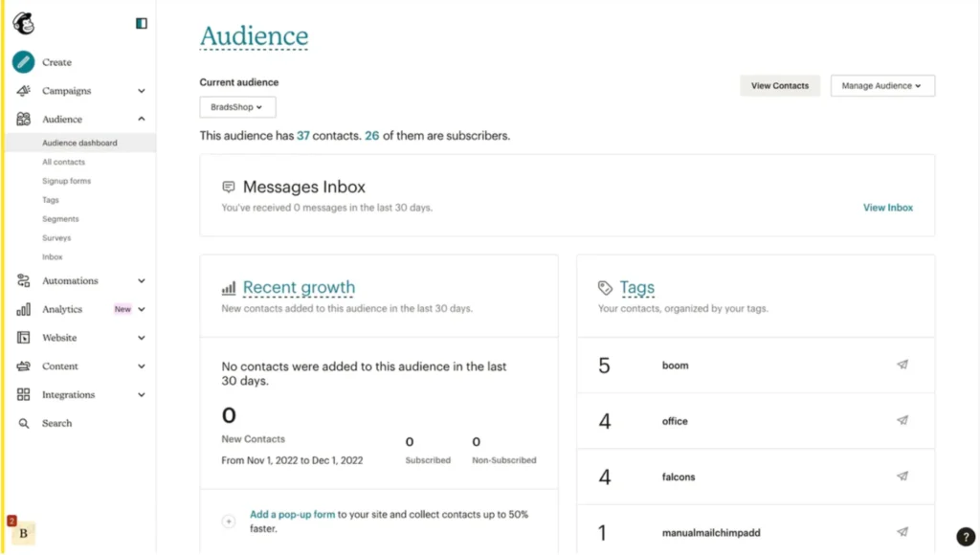Send to the boom tag via its send icon
The height and width of the screenshot is (555, 980).
pos(902,365)
